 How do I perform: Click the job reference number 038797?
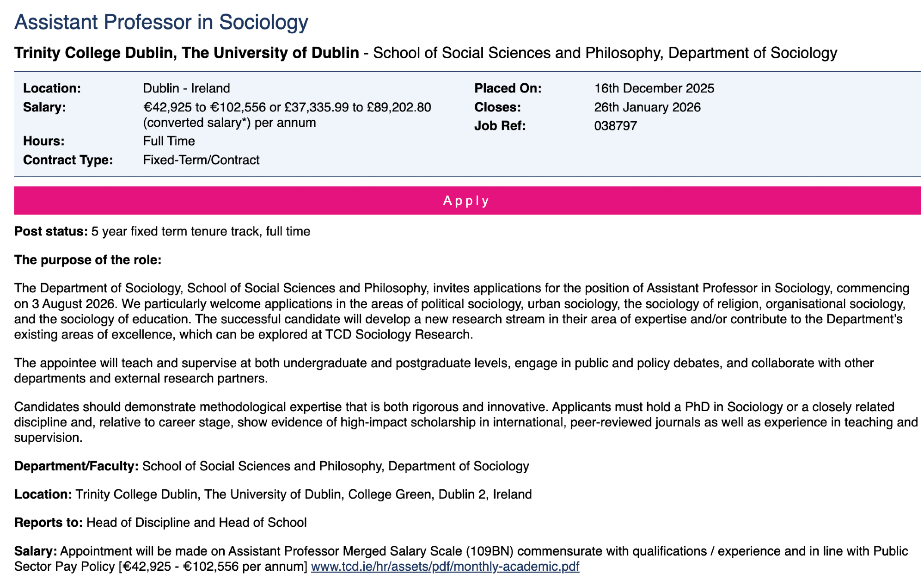(615, 126)
